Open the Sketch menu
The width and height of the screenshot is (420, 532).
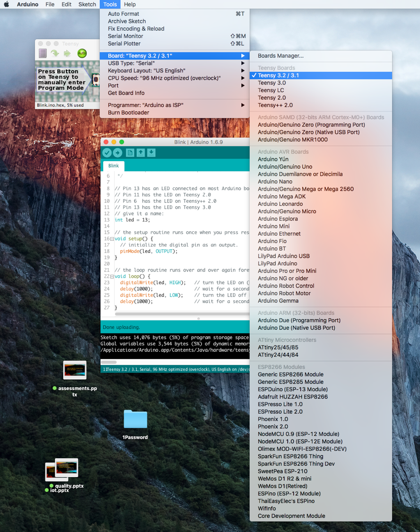87,4
